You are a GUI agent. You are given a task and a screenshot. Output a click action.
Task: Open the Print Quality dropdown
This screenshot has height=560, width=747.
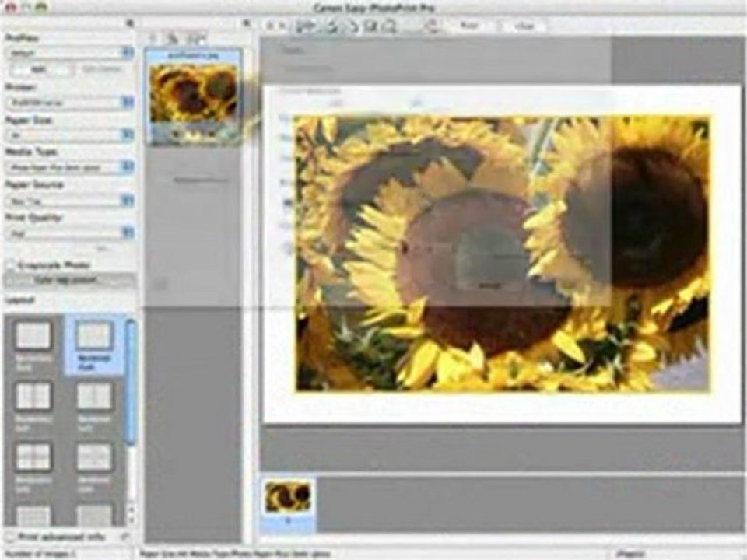69,233
